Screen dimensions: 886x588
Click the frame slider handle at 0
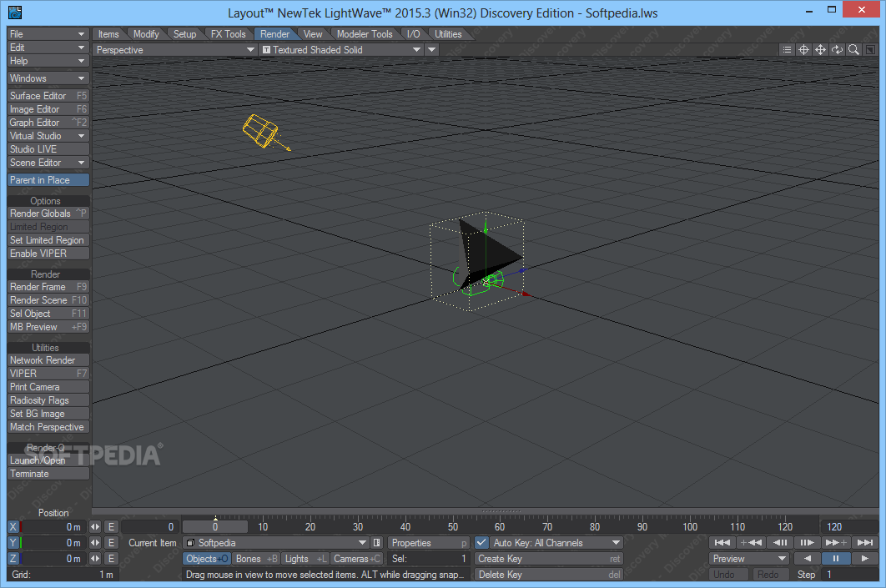pos(214,526)
